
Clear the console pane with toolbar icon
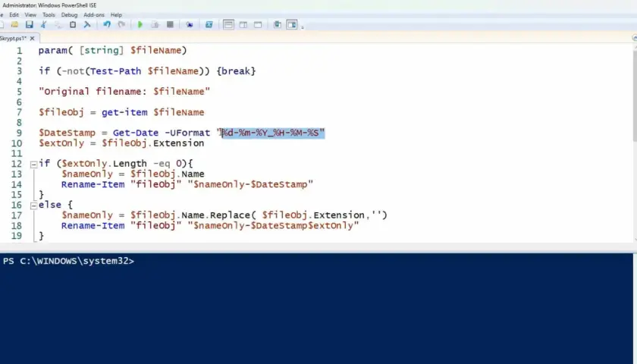click(87, 25)
